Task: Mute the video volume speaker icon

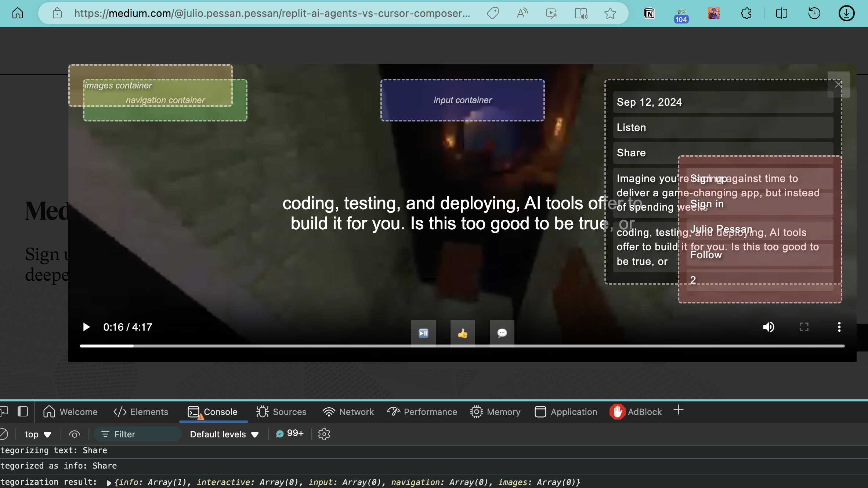Action: click(x=768, y=327)
